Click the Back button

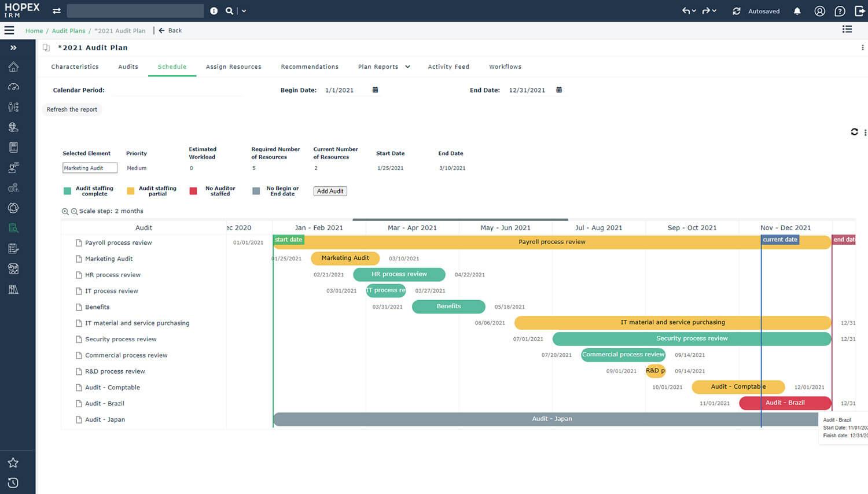[170, 31]
